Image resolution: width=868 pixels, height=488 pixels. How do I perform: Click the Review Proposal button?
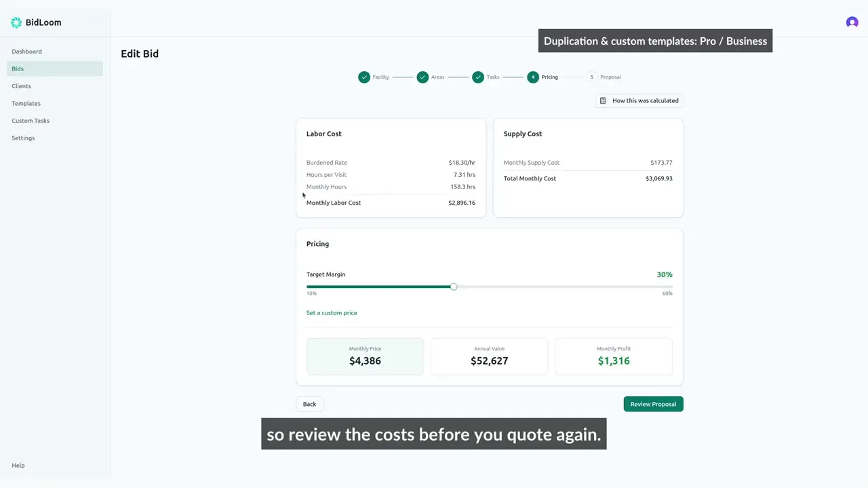pos(653,404)
